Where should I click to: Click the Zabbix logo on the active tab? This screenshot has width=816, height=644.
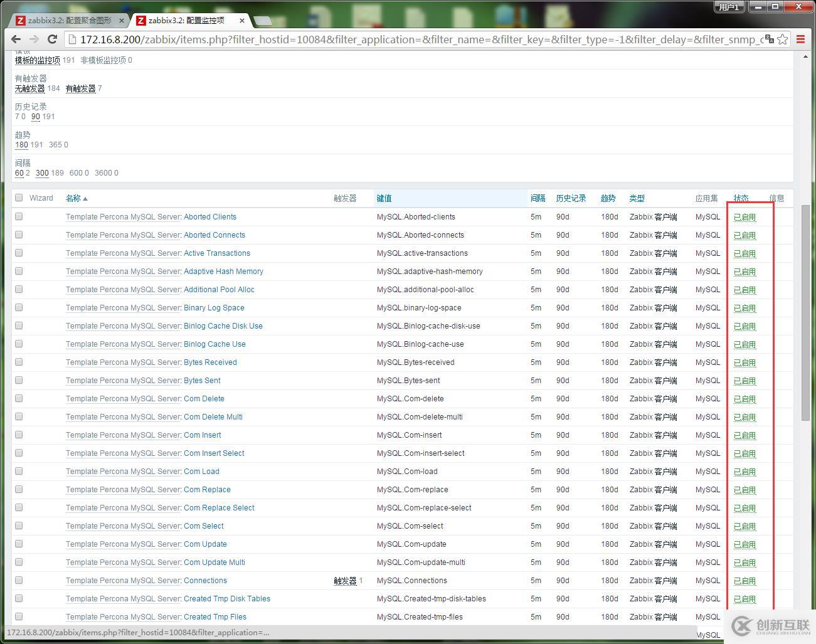click(140, 20)
